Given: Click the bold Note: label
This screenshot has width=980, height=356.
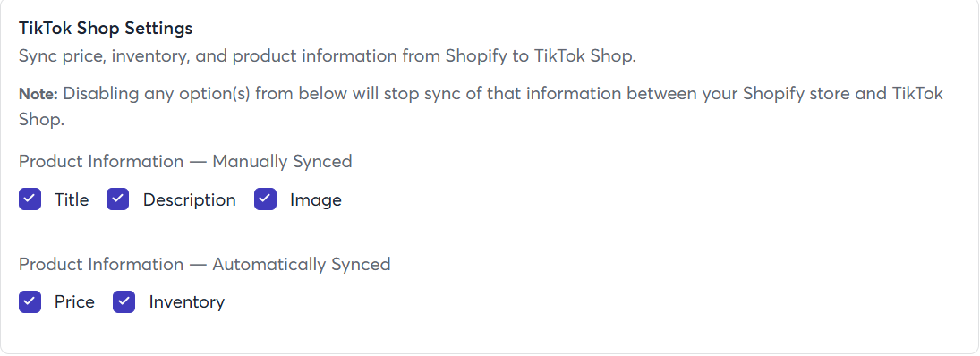Looking at the screenshot, I should pyautogui.click(x=38, y=94).
